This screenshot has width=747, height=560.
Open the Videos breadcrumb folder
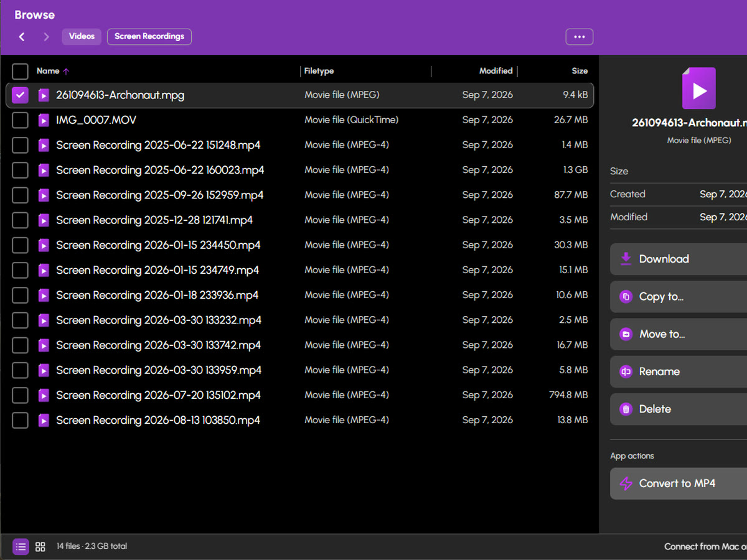[x=82, y=37]
